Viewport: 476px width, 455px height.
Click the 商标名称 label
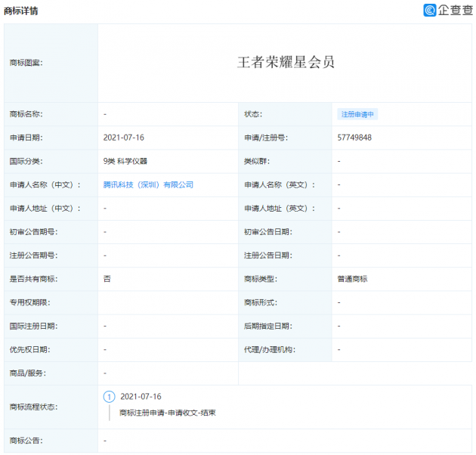pyautogui.click(x=26, y=114)
